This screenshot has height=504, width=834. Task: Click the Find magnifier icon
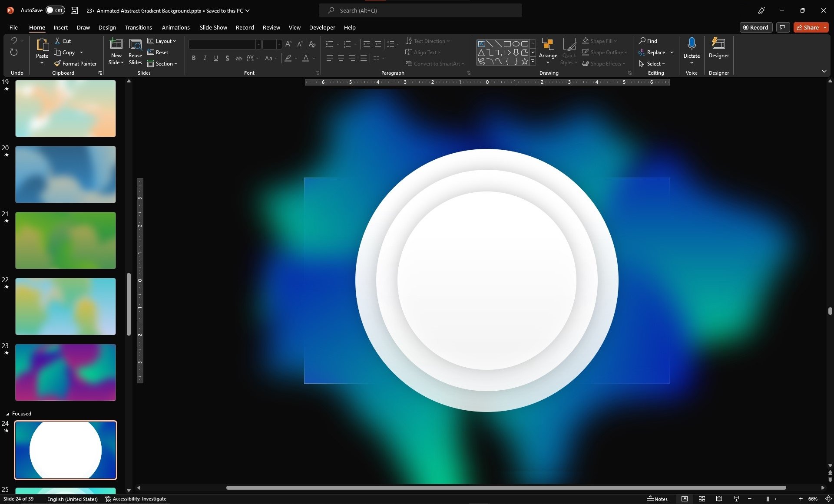pyautogui.click(x=642, y=41)
